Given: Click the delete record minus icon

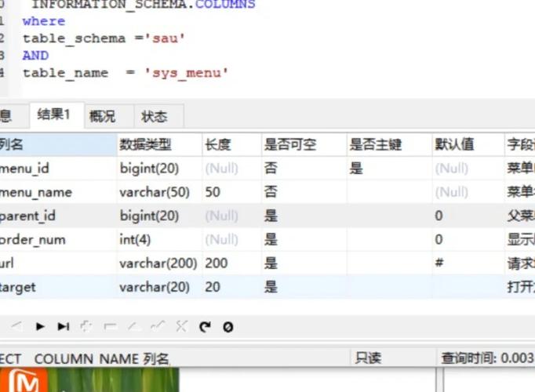Looking at the screenshot, I should (110, 326).
